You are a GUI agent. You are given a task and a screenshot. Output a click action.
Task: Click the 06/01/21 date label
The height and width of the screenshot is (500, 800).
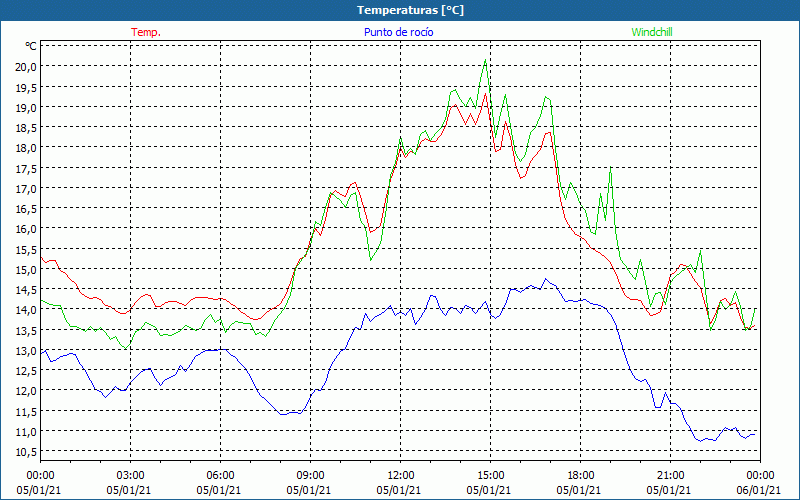(x=758, y=490)
